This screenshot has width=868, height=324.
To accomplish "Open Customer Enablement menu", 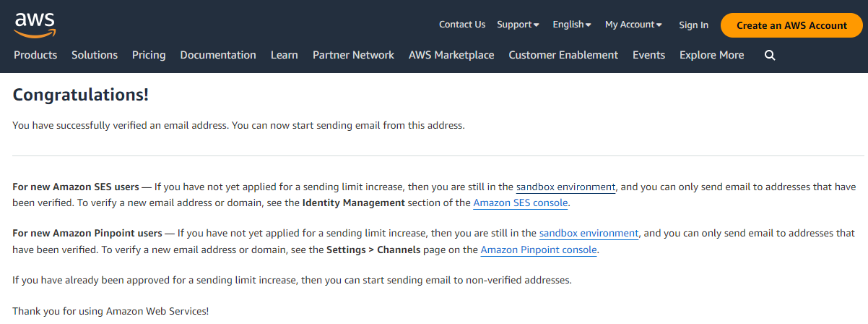I will [x=563, y=55].
